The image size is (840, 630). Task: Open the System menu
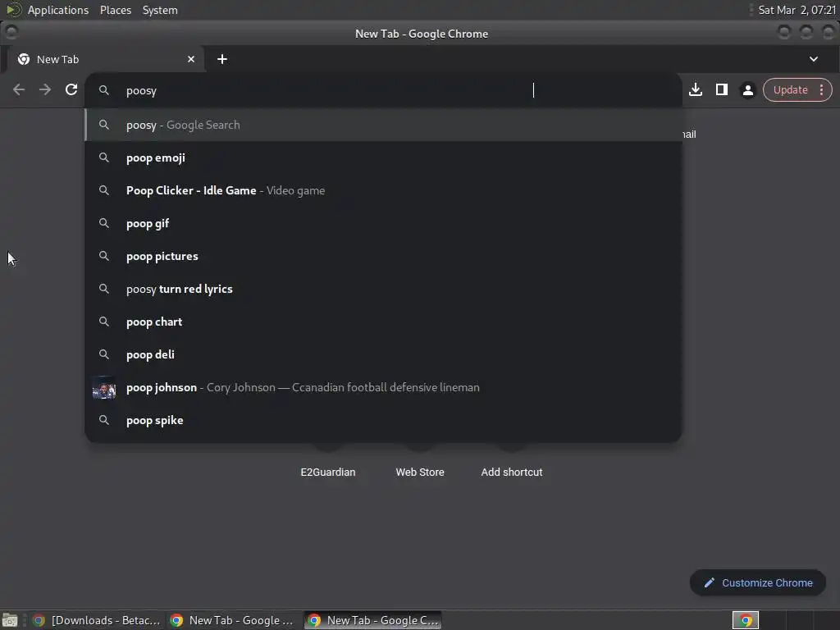[x=160, y=10]
